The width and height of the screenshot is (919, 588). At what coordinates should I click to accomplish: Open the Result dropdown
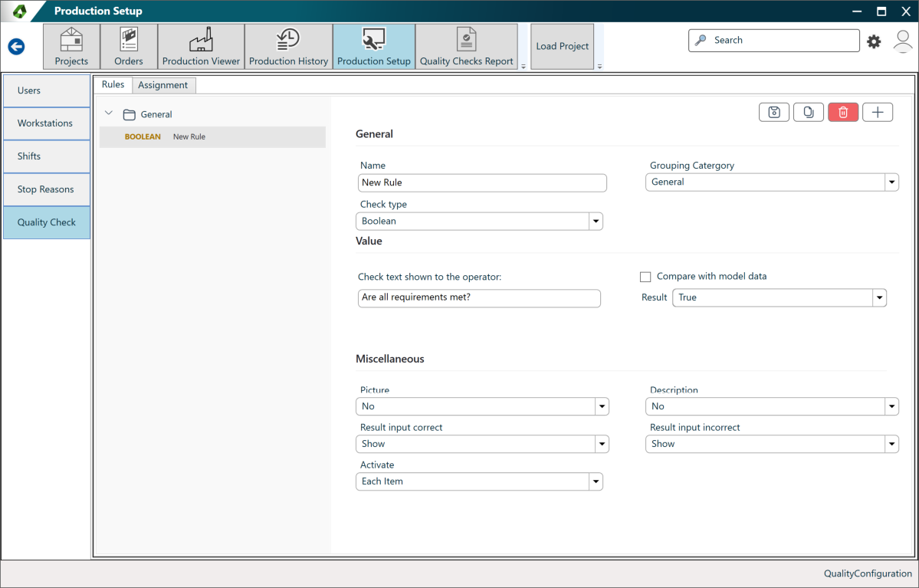pyautogui.click(x=779, y=297)
